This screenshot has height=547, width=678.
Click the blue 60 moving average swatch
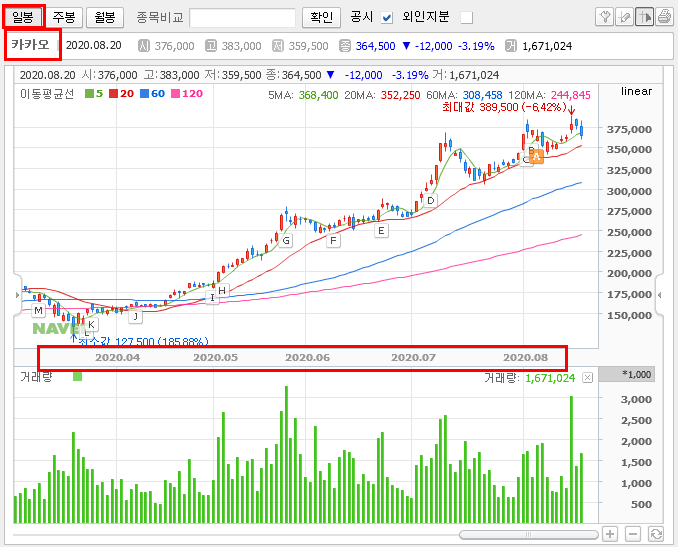(x=144, y=94)
